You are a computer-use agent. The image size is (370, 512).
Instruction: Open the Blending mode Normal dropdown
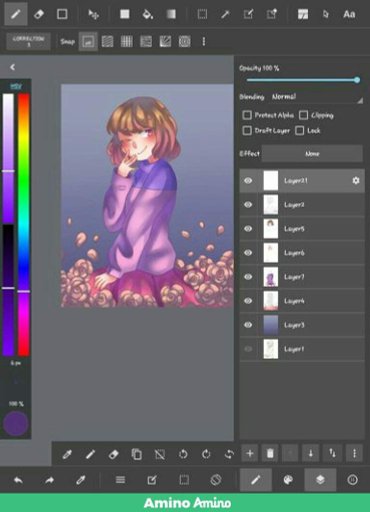point(317,97)
